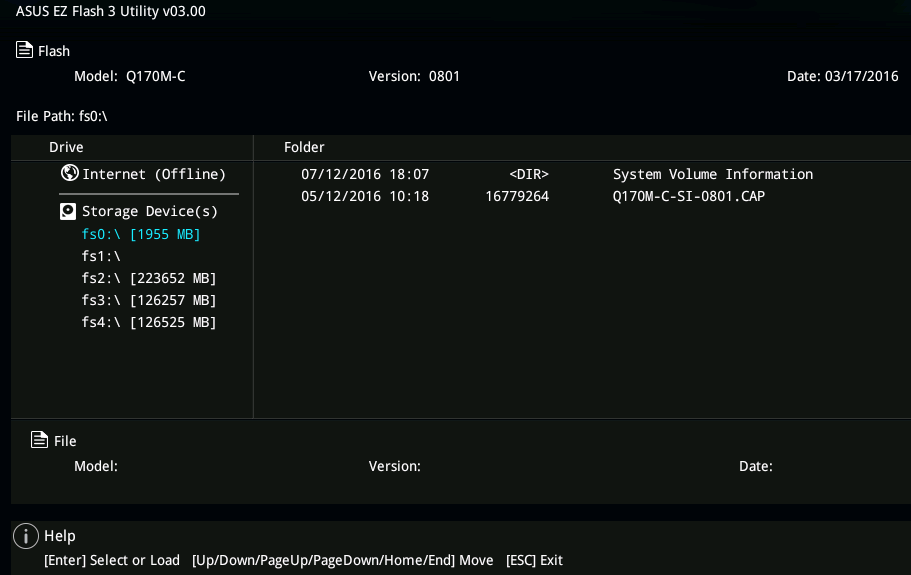Image resolution: width=911 pixels, height=575 pixels.
Task: Click the [ESC] Exit hint
Action: point(535,560)
